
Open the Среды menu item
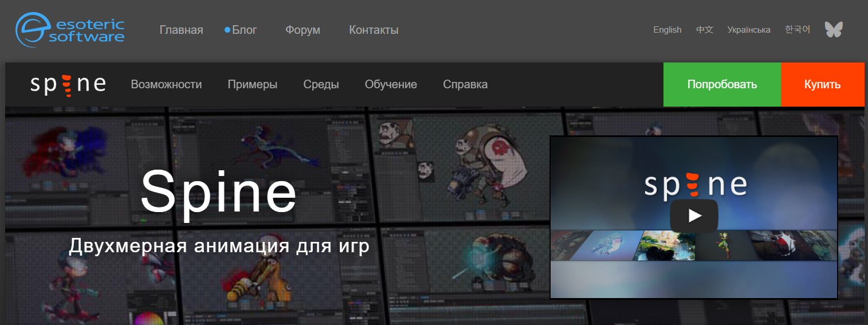tap(321, 84)
